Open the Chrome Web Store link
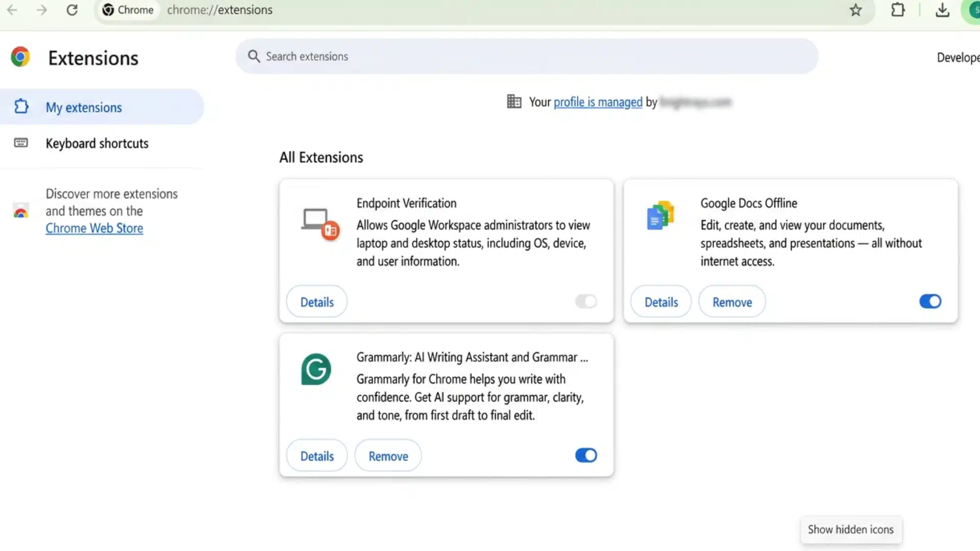980x551 pixels. [94, 228]
